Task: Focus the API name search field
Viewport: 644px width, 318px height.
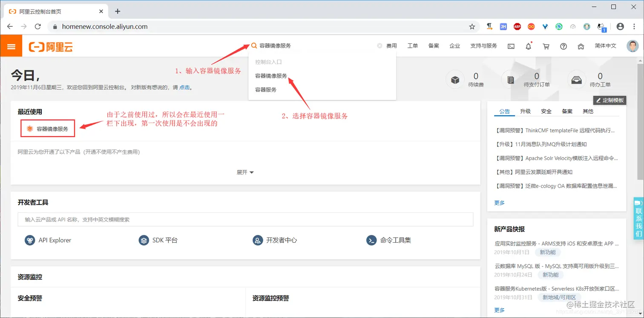Action: click(x=245, y=220)
